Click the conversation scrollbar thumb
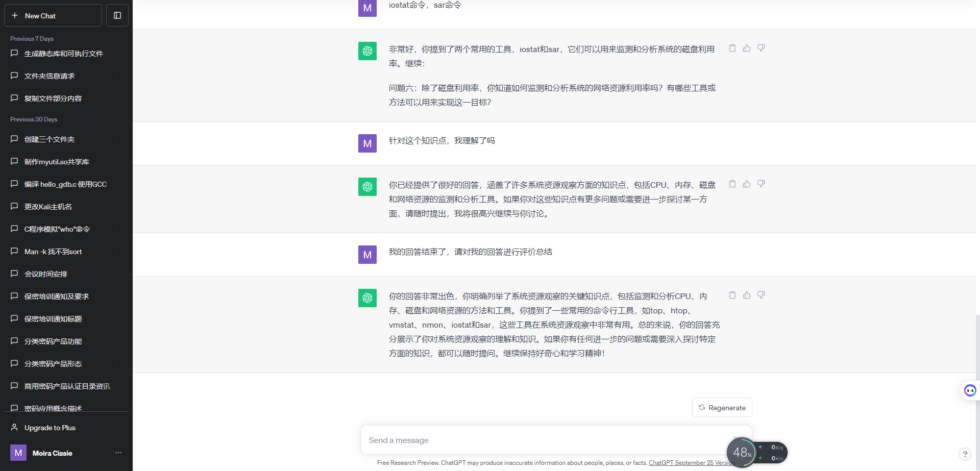Image resolution: width=980 pixels, height=471 pixels. click(977, 393)
